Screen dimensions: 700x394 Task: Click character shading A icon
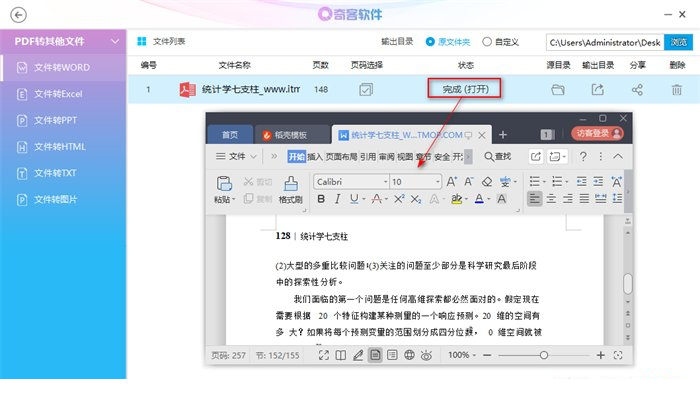[x=501, y=199]
